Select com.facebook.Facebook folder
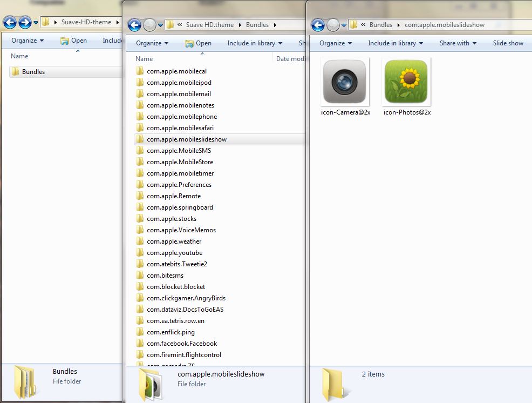532x403 pixels. pos(182,344)
